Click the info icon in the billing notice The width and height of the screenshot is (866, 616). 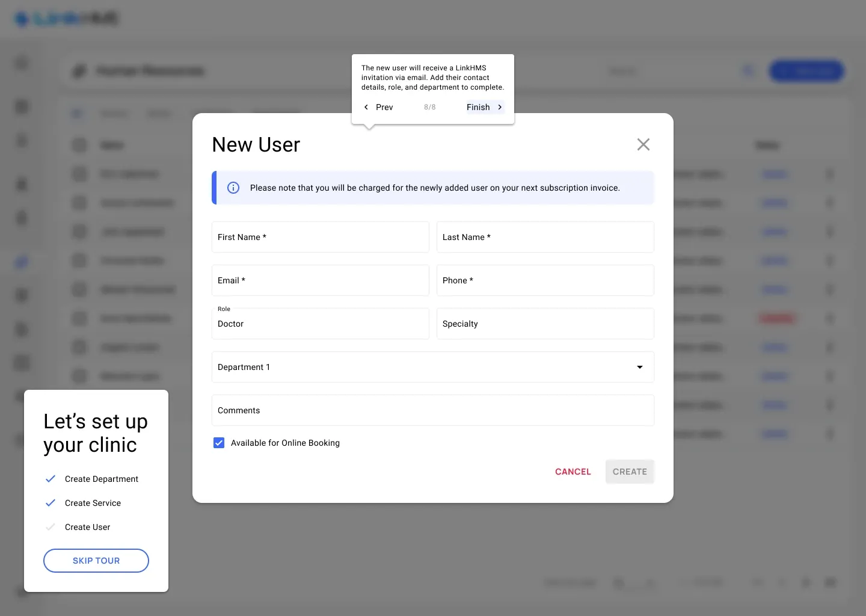[x=233, y=188]
